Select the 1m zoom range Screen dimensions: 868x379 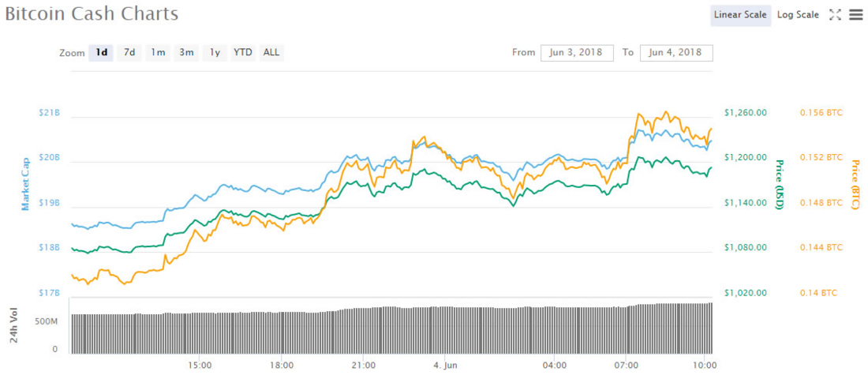point(158,53)
